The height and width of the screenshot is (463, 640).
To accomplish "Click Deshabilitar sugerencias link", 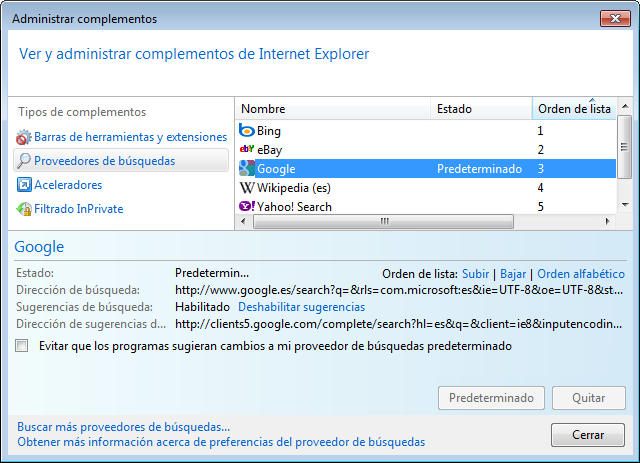I will click(x=302, y=307).
